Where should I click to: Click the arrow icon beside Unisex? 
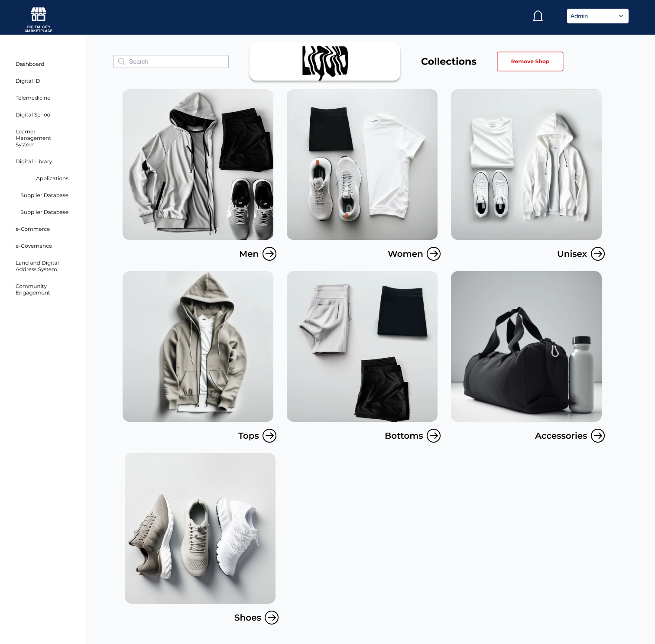click(x=598, y=254)
